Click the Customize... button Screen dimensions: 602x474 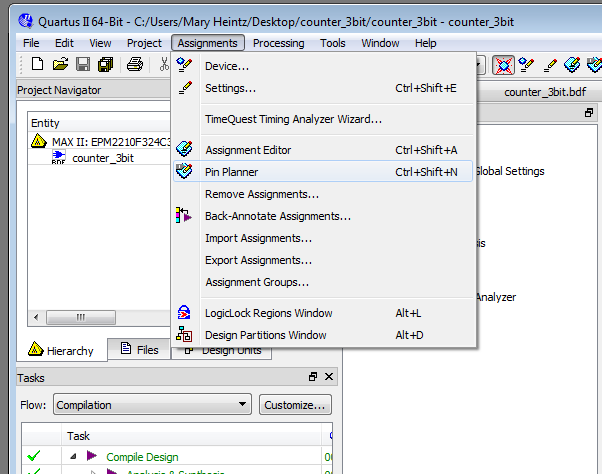(x=295, y=405)
